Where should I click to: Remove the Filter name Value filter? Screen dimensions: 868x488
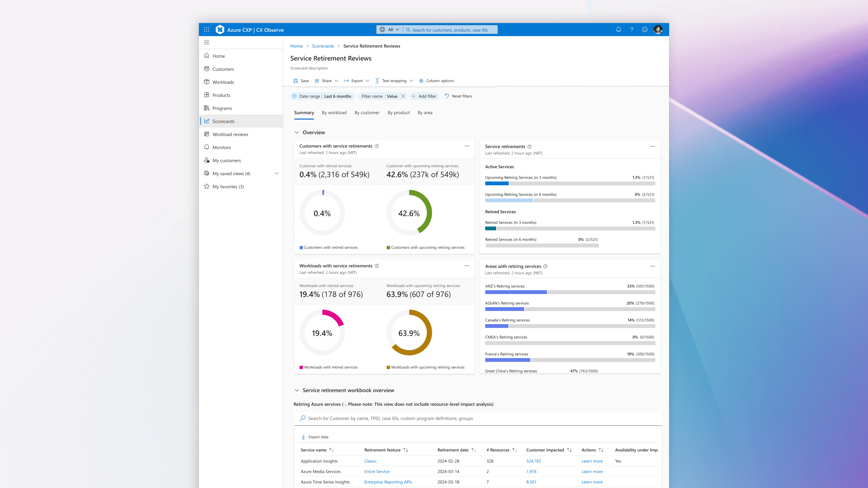(x=403, y=96)
